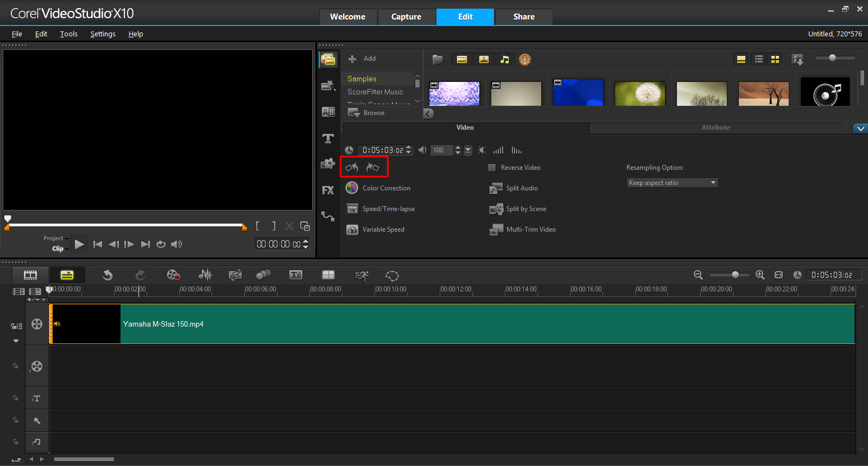Image resolution: width=868 pixels, height=466 pixels.
Task: Click the Color Correction button
Action: (378, 188)
